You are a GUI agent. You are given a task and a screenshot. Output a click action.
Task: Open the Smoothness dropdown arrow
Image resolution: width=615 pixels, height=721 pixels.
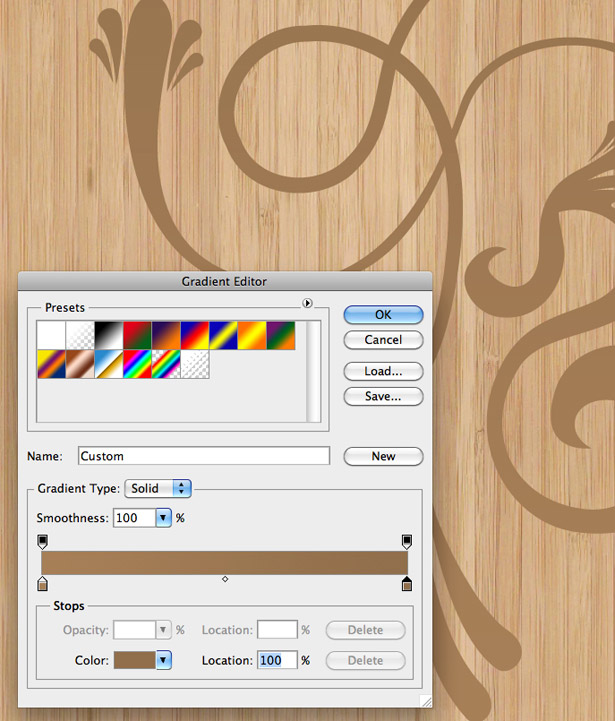(x=163, y=518)
